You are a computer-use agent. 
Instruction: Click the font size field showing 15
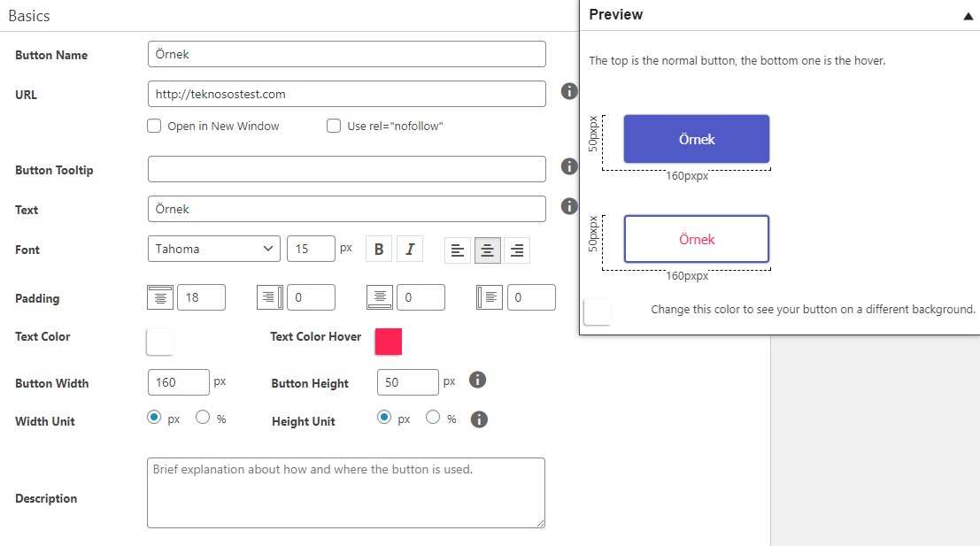(x=312, y=249)
